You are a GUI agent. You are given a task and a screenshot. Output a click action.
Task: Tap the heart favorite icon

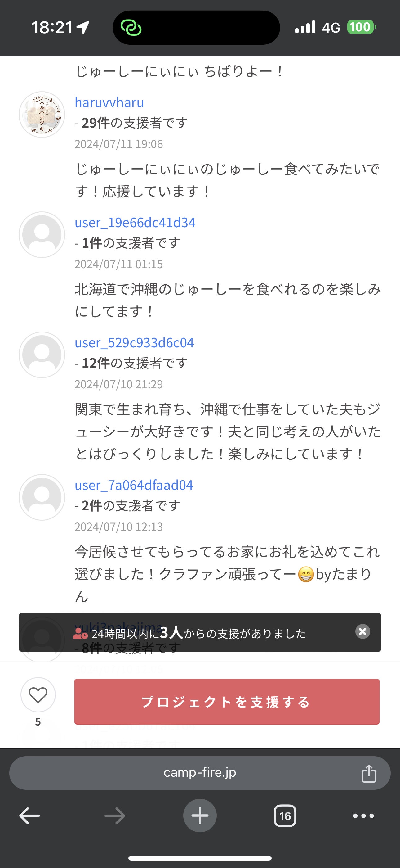coord(38,695)
